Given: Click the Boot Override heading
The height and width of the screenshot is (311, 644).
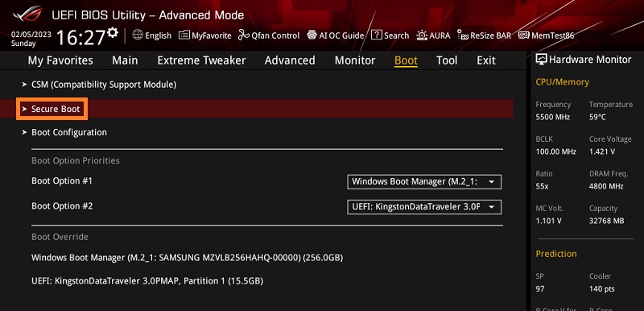Looking at the screenshot, I should 60,237.
